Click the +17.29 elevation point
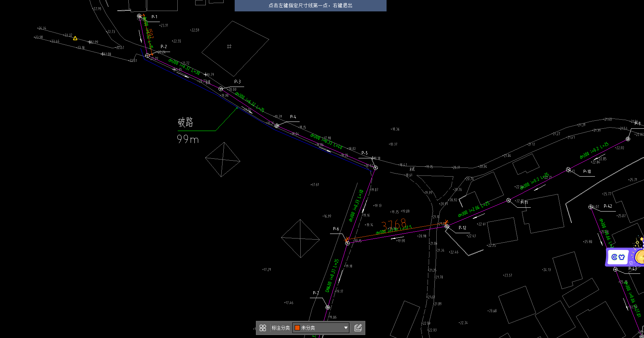 267,270
